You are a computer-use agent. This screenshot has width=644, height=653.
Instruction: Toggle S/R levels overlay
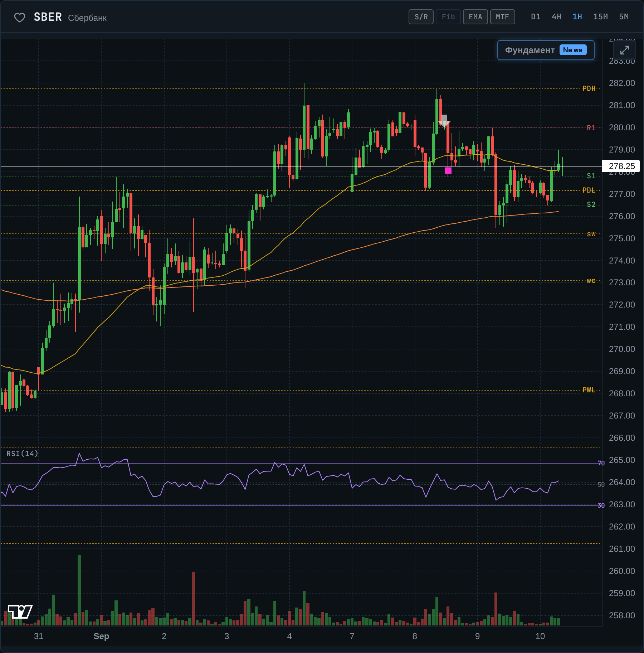pyautogui.click(x=421, y=17)
